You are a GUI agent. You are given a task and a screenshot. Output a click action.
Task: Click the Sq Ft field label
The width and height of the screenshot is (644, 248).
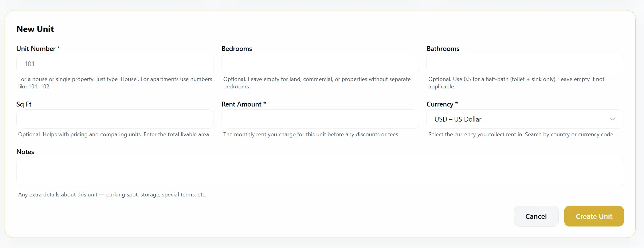pyautogui.click(x=24, y=104)
